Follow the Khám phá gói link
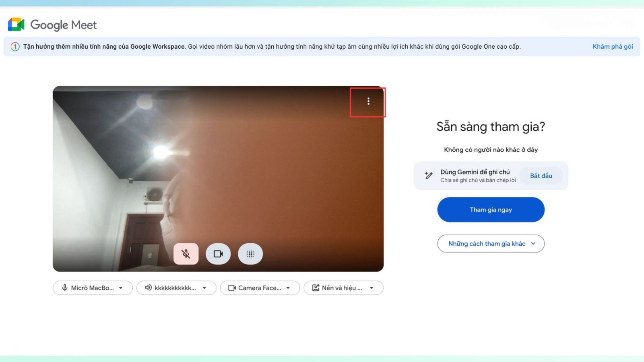 [x=613, y=47]
